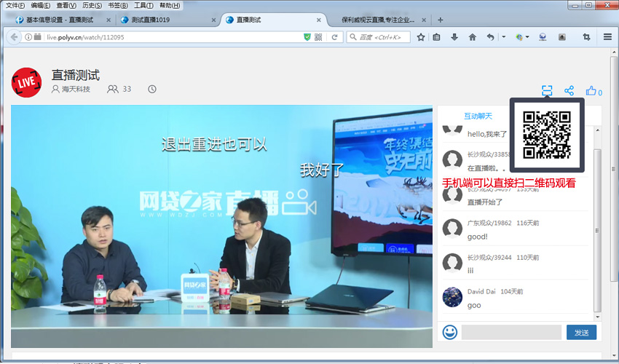Click chat list scroll down arrow

pos(597,317)
